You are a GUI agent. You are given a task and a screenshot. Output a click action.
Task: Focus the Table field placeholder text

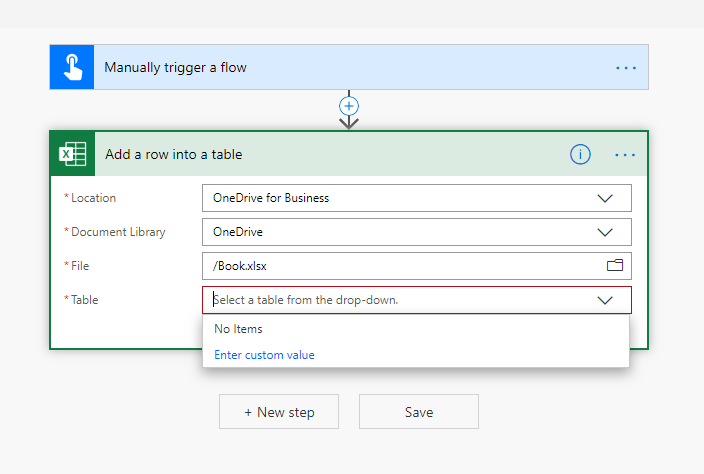point(306,300)
